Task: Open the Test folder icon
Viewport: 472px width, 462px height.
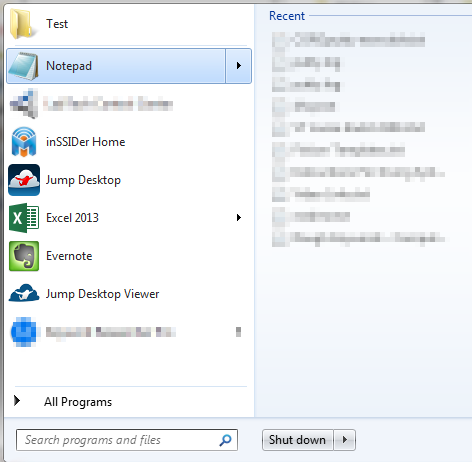Action: pos(22,24)
